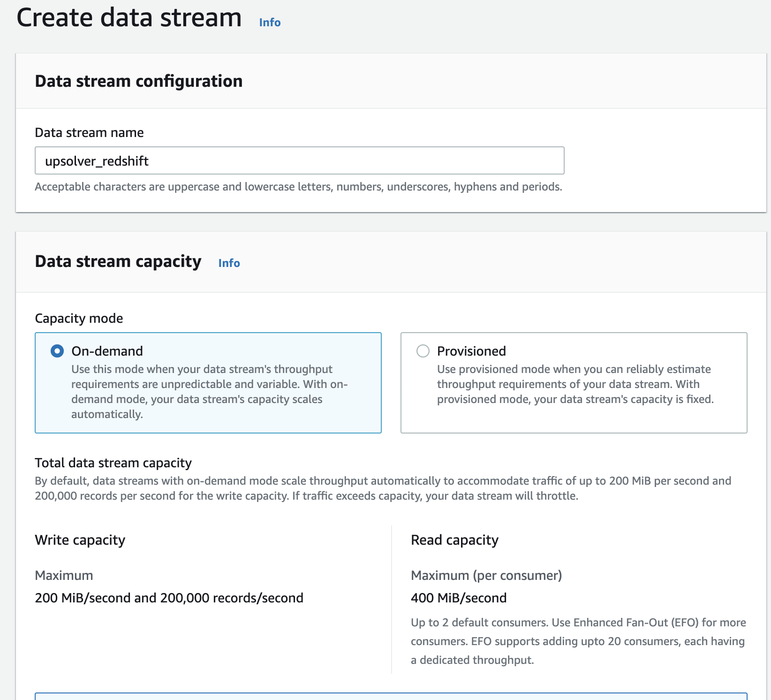Click the Create data stream page heading

pyautogui.click(x=129, y=18)
